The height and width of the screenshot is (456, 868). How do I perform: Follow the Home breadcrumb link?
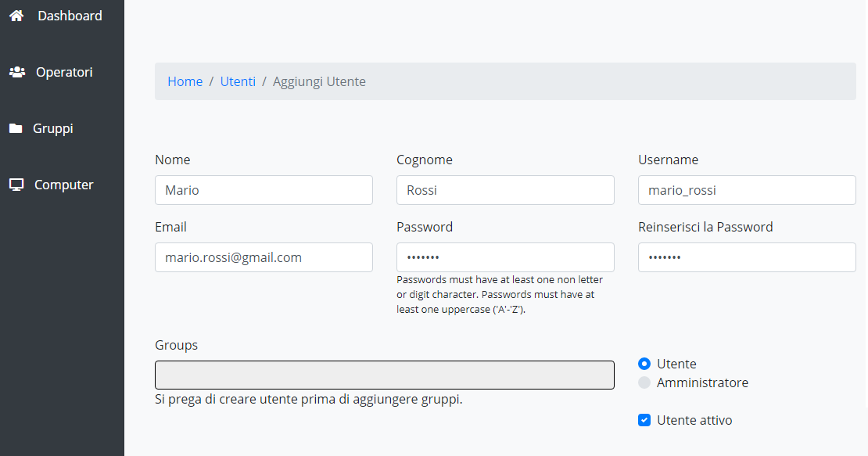coord(185,81)
